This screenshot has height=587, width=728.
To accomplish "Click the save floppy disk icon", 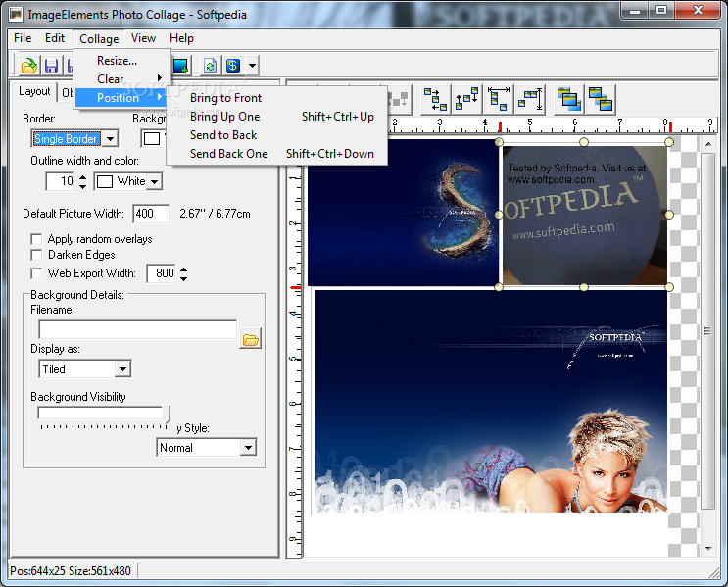I will pos(52,66).
